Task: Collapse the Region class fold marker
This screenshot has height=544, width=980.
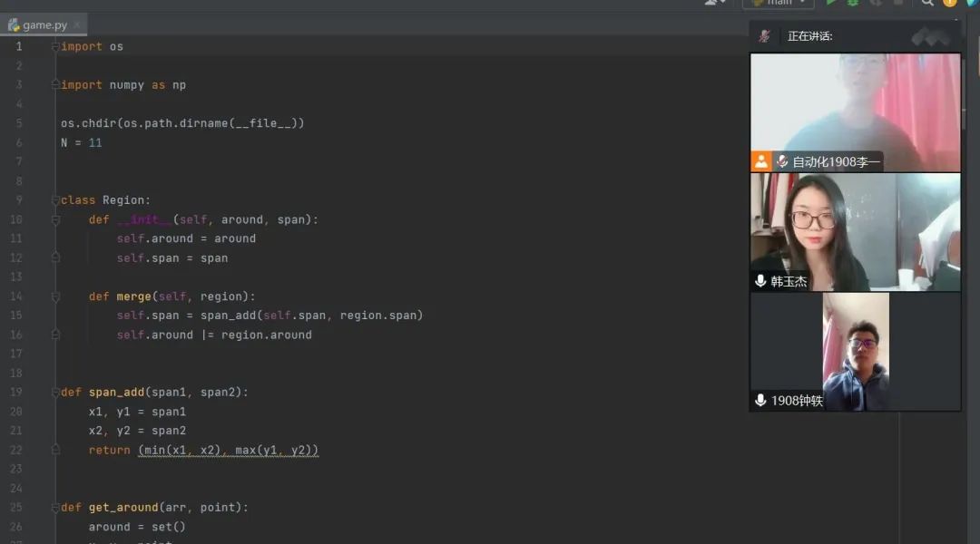Action: tap(55, 200)
